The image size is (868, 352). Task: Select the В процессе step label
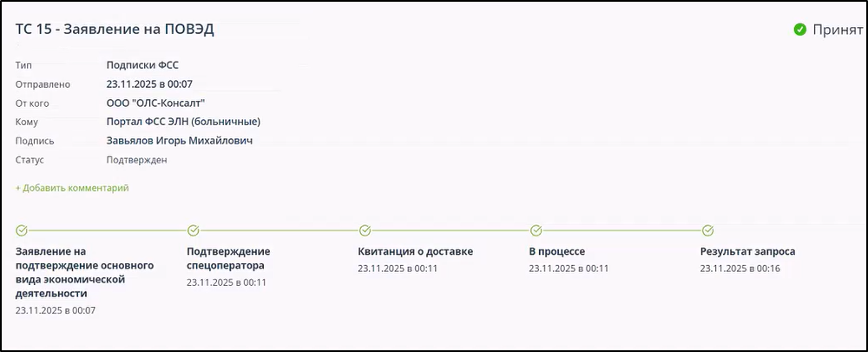[556, 252]
